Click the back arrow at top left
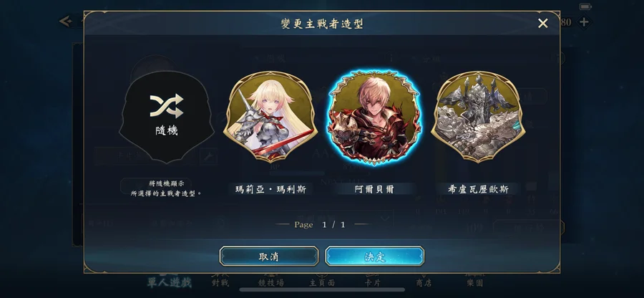This screenshot has width=644, height=298. [x=65, y=21]
